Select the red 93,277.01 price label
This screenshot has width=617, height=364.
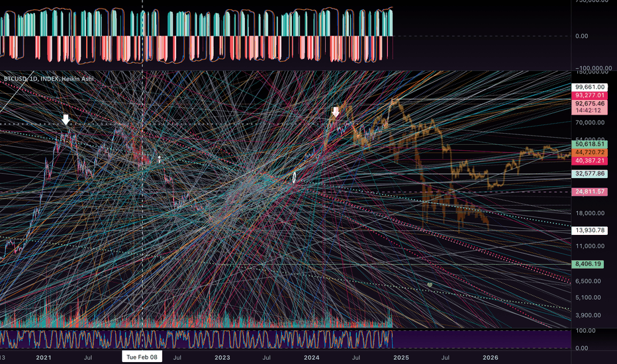[589, 95]
